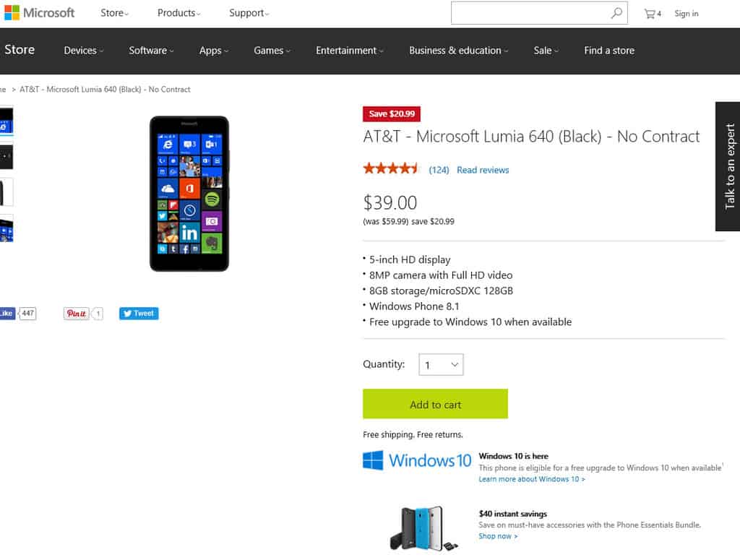This screenshot has height=560, width=740.
Task: Click the star rating icons
Action: click(x=391, y=168)
